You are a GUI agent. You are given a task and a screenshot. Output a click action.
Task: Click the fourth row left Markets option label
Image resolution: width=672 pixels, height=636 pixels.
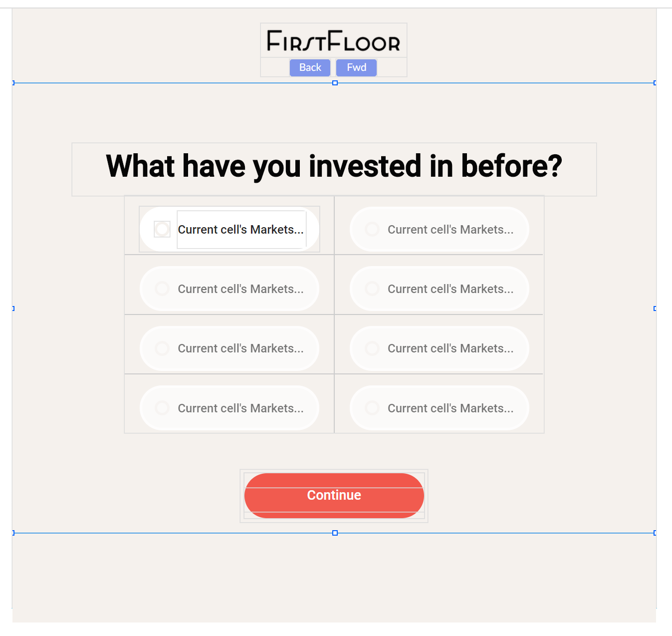(240, 408)
